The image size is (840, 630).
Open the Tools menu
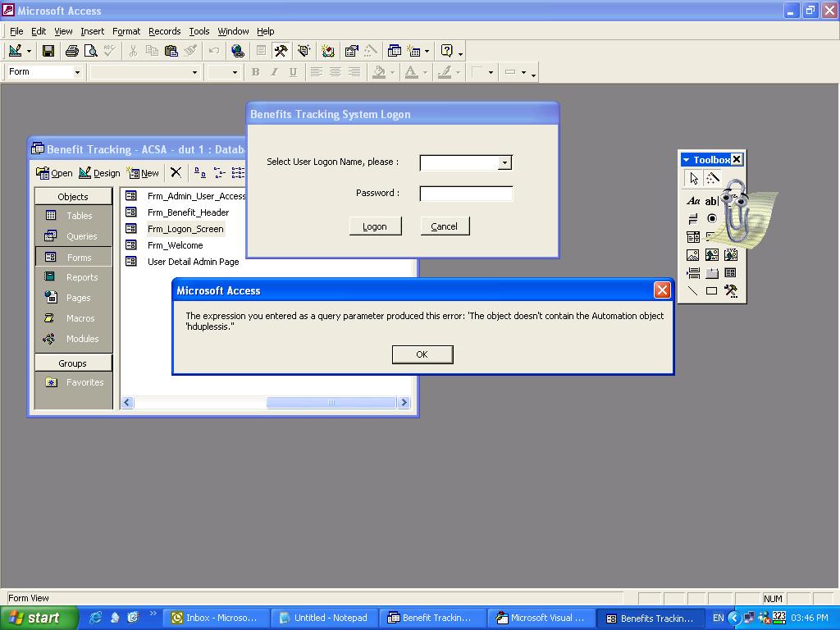(x=199, y=32)
